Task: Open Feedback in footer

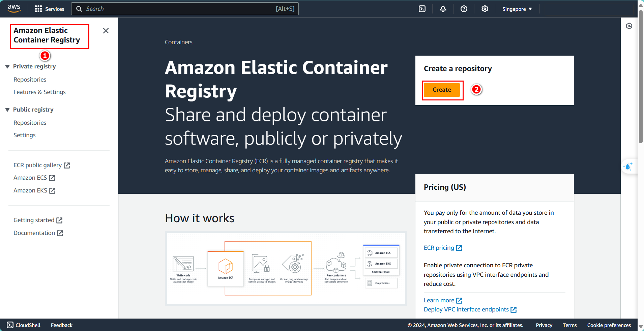Action: tap(62, 325)
